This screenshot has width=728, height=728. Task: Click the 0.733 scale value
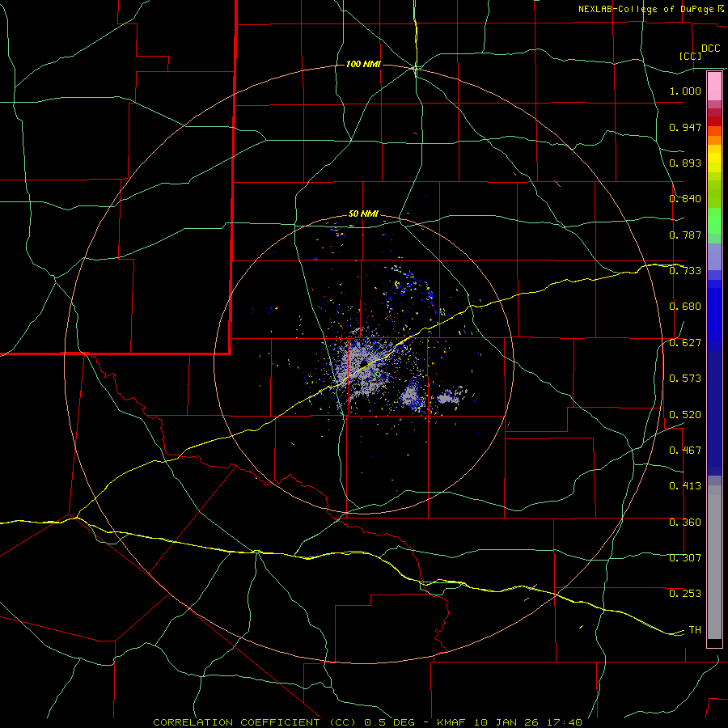[x=685, y=271]
